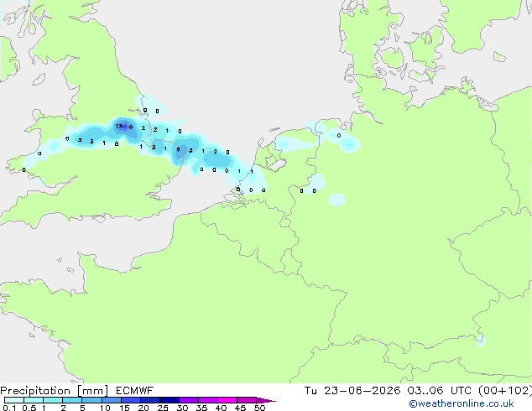
Task: Click the 40–45 mm magenta legend swatch
Action: [227, 400]
